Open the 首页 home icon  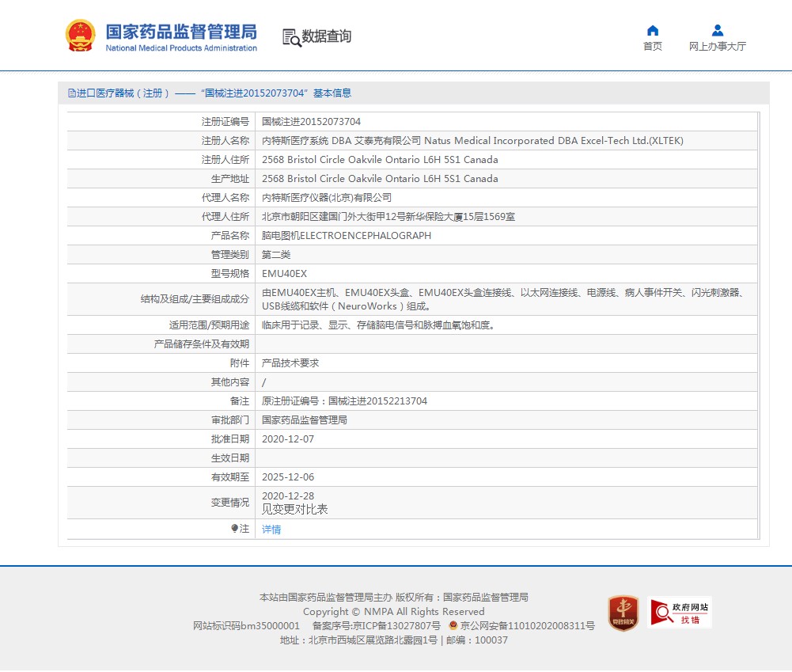click(653, 30)
